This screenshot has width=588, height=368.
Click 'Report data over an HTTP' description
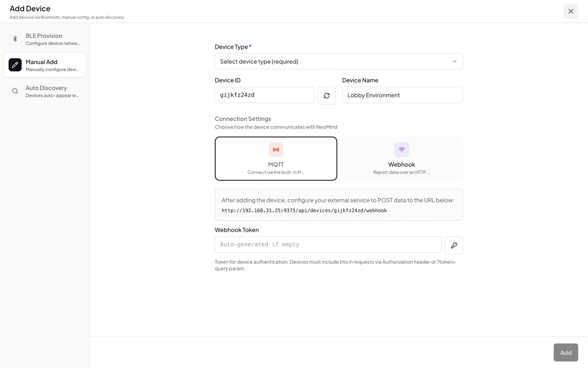(402, 172)
